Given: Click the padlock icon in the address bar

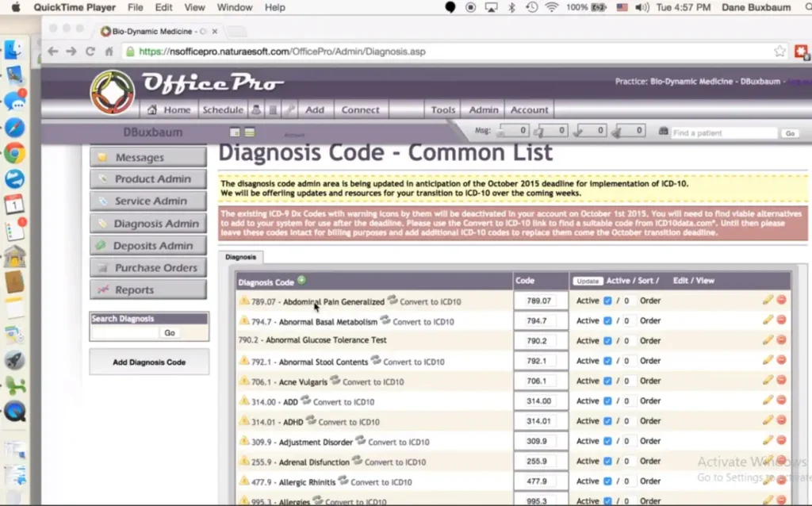Looking at the screenshot, I should click(x=128, y=49).
